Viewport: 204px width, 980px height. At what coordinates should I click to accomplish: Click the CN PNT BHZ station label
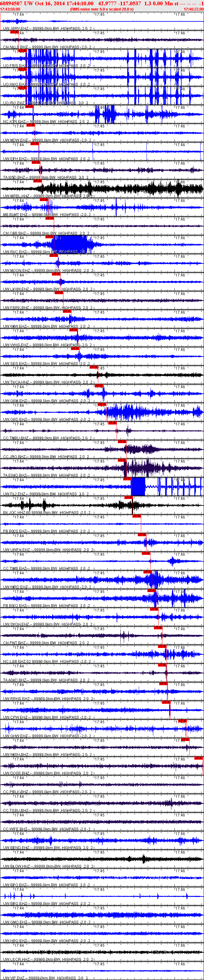(15, 644)
